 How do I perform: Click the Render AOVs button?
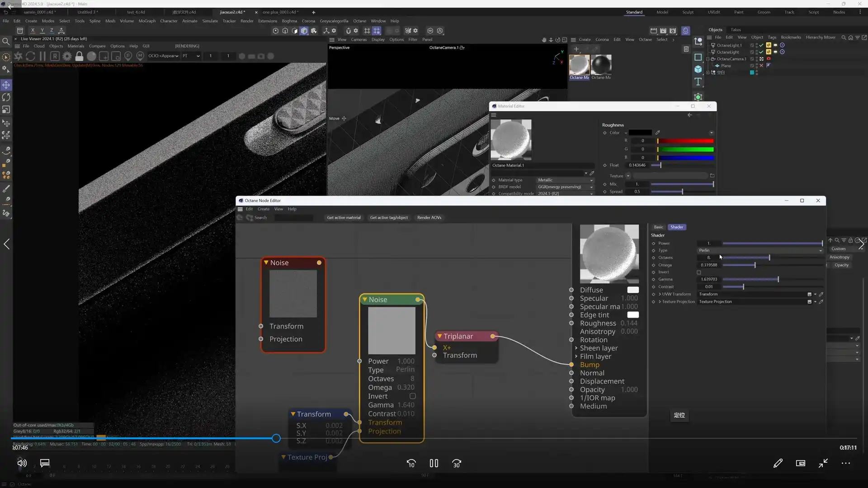[x=429, y=218]
